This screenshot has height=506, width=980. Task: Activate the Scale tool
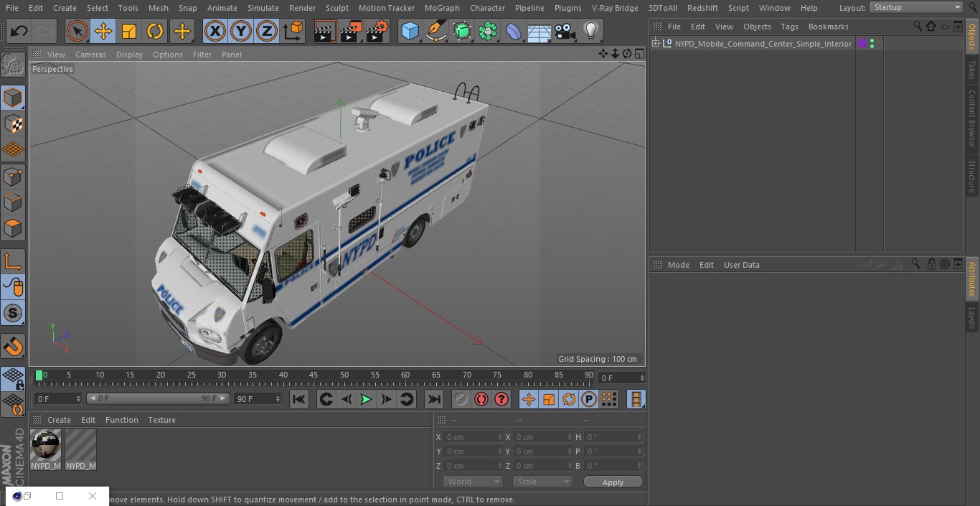129,31
